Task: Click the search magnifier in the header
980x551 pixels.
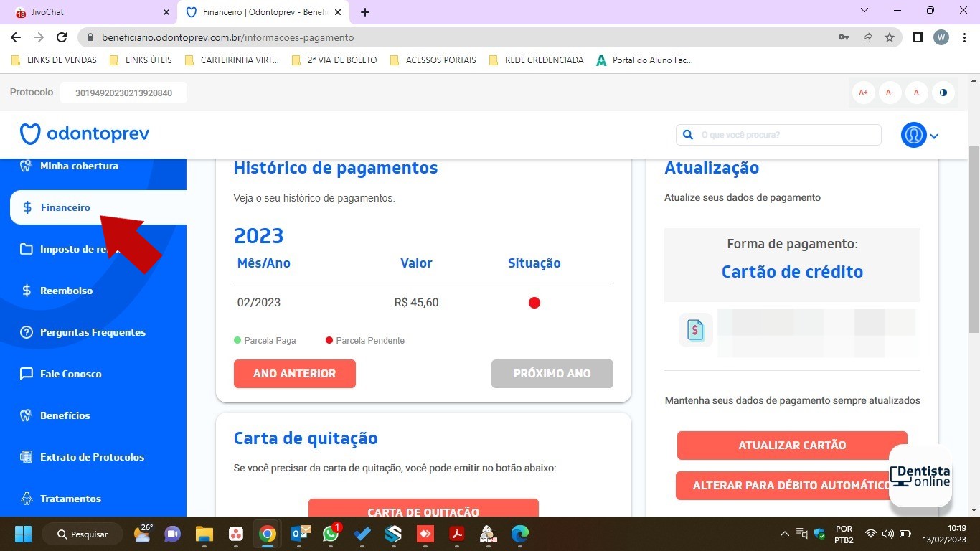Action: coord(687,134)
